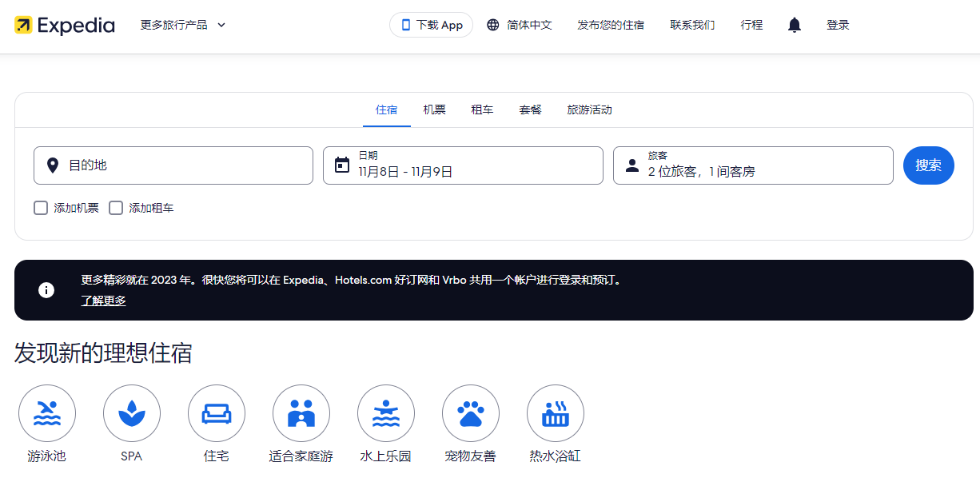Switch to the 租车 tab
Image resolution: width=980 pixels, height=478 pixels.
(x=482, y=110)
